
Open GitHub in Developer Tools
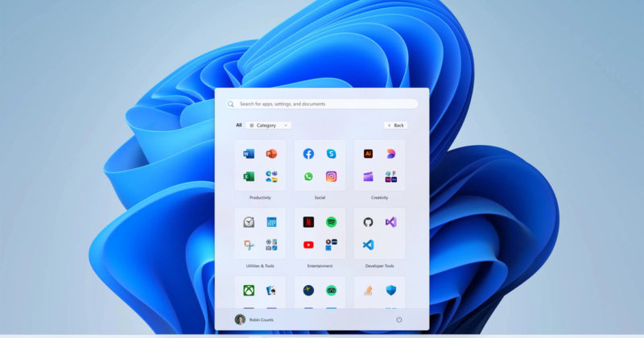tap(368, 222)
